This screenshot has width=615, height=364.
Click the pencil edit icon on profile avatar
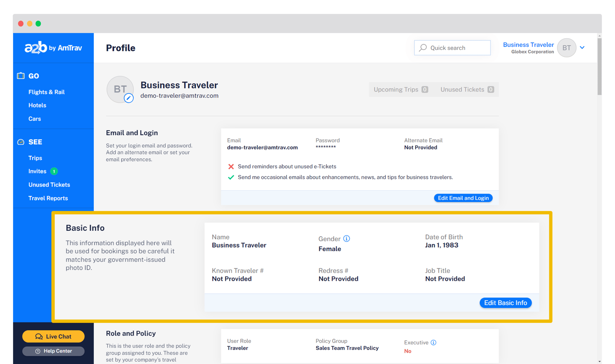(129, 98)
